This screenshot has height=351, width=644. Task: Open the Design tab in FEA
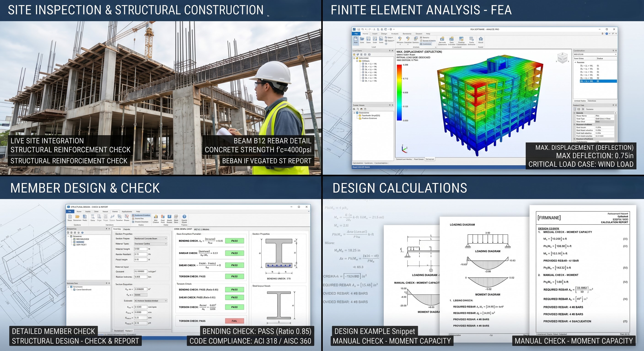pyautogui.click(x=384, y=34)
